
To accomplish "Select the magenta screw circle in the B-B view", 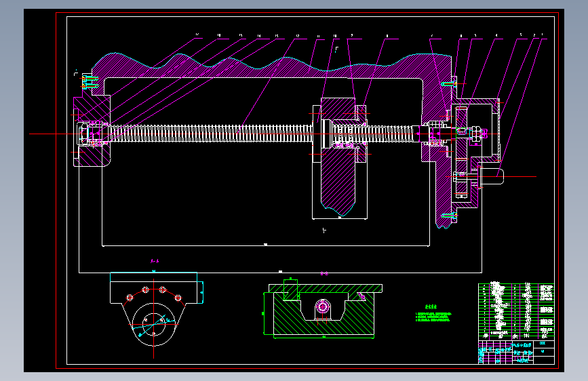I will click(x=322, y=306).
